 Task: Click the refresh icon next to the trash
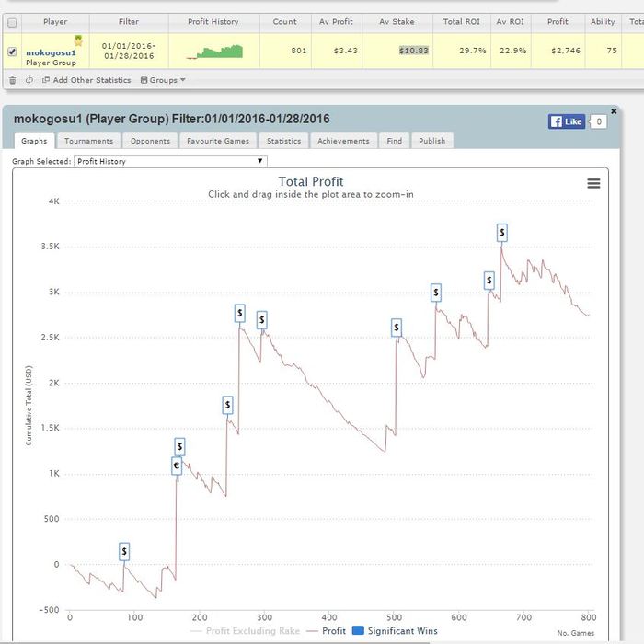[29, 80]
